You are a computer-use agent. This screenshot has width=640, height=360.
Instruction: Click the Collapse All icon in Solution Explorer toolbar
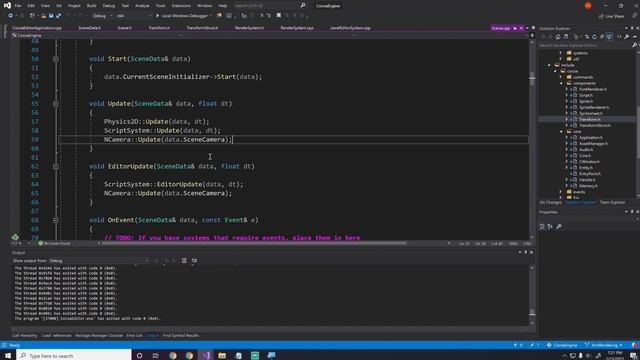pyautogui.click(x=602, y=37)
